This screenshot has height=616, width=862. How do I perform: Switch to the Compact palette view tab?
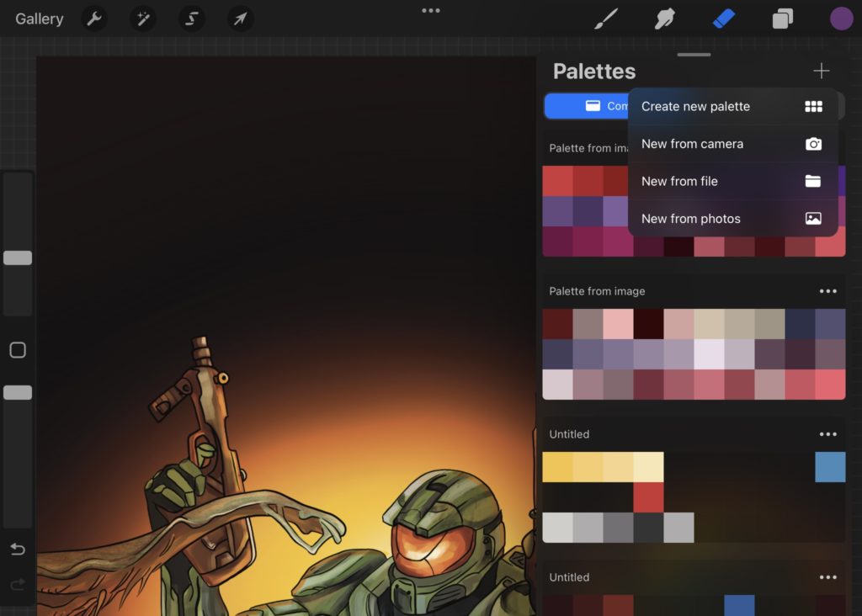point(587,106)
